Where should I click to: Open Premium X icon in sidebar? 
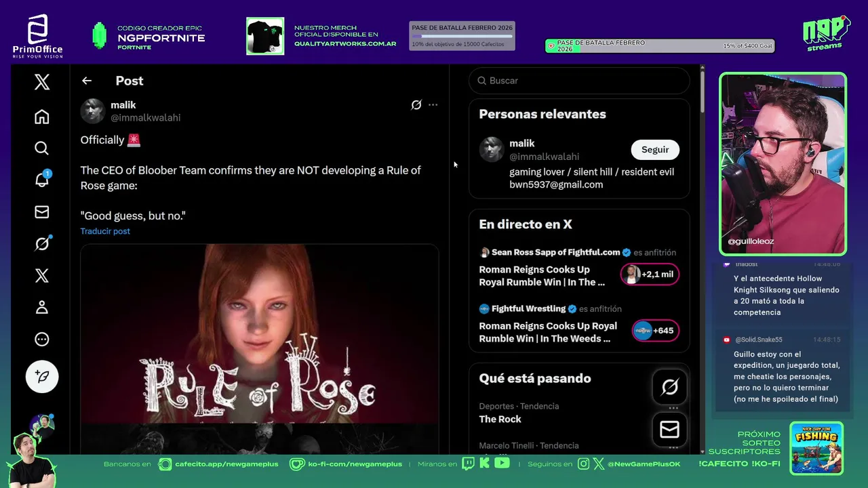click(42, 275)
